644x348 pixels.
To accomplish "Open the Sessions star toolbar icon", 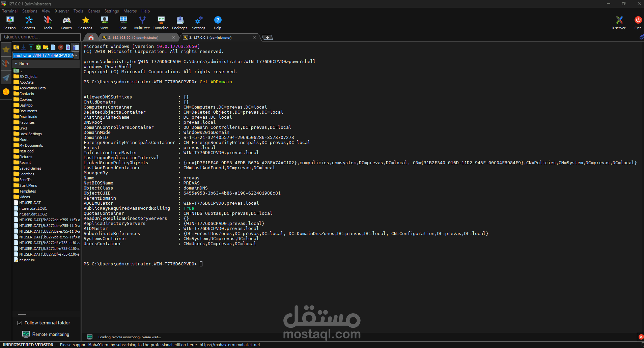I will click(85, 23).
